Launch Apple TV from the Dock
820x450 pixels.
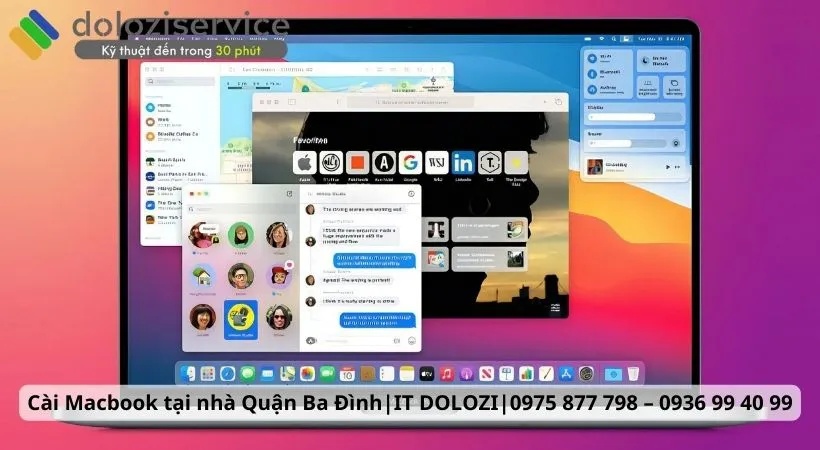tap(426, 374)
